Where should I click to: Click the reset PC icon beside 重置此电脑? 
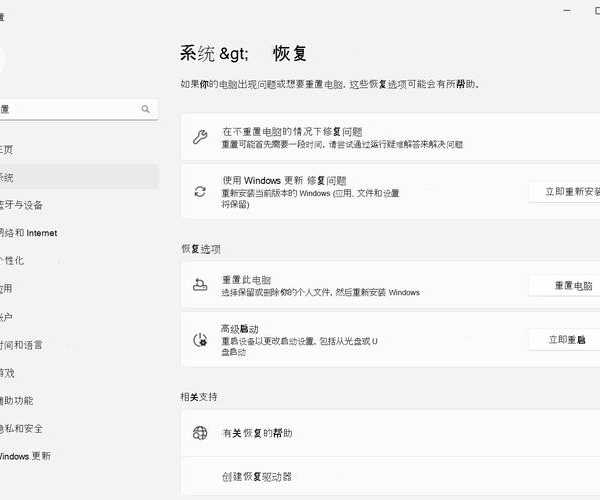click(200, 285)
